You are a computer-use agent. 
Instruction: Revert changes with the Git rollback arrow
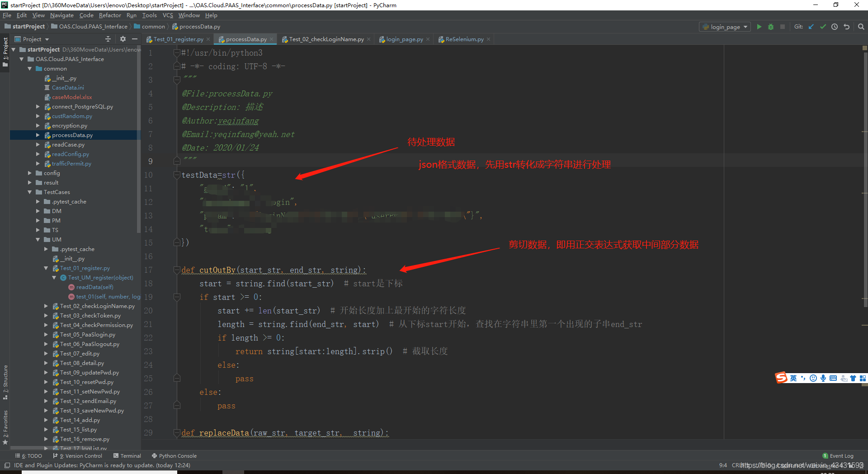pyautogui.click(x=847, y=27)
